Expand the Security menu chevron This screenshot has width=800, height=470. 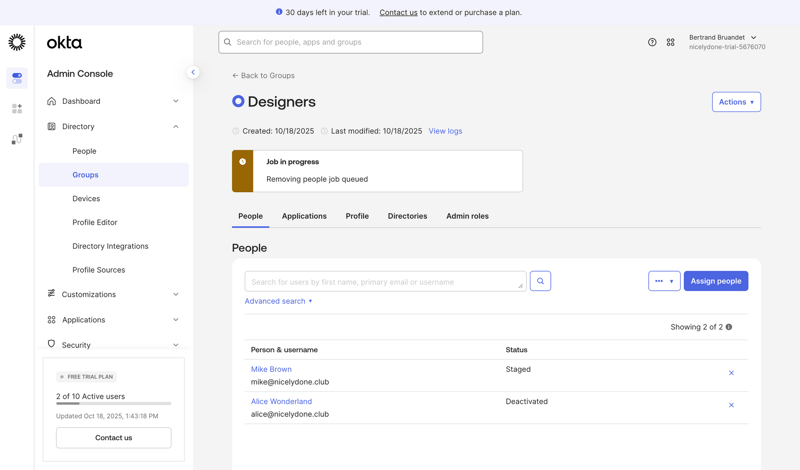point(176,345)
